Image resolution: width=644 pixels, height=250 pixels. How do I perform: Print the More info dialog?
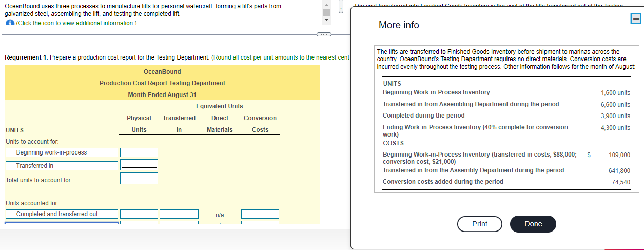tap(479, 224)
